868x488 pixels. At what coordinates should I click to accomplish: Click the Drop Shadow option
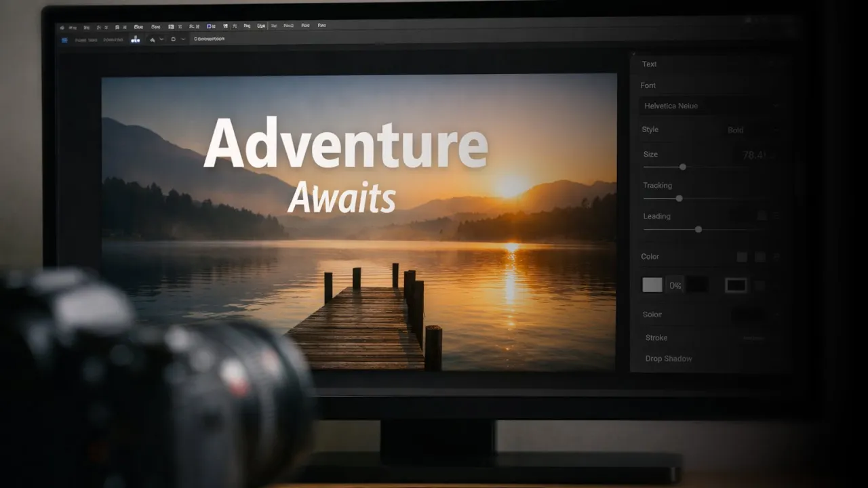pos(669,359)
